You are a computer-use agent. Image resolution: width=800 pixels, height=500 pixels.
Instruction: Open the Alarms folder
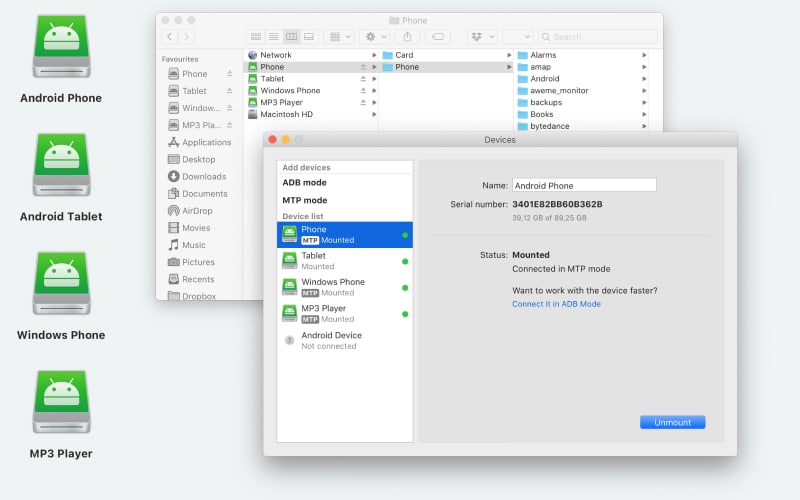[581, 55]
